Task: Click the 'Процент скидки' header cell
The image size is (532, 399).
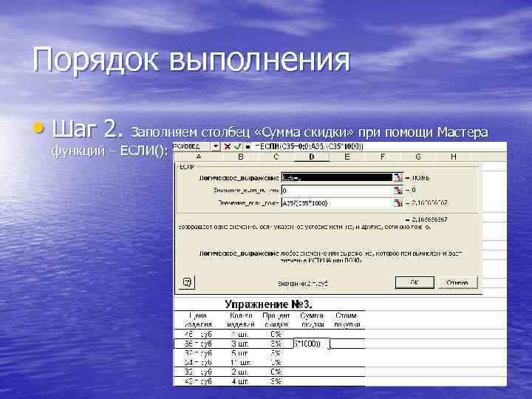Action: point(276,320)
